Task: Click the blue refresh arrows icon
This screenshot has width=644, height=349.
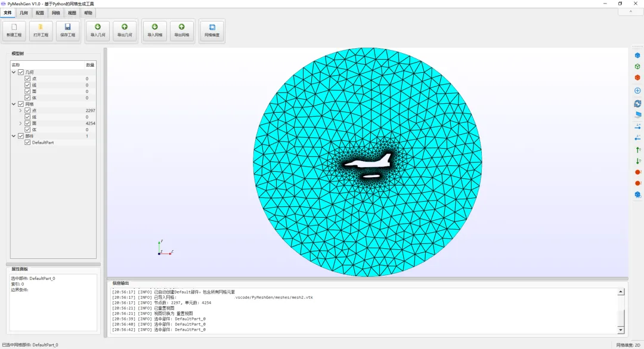Action: pos(637,104)
